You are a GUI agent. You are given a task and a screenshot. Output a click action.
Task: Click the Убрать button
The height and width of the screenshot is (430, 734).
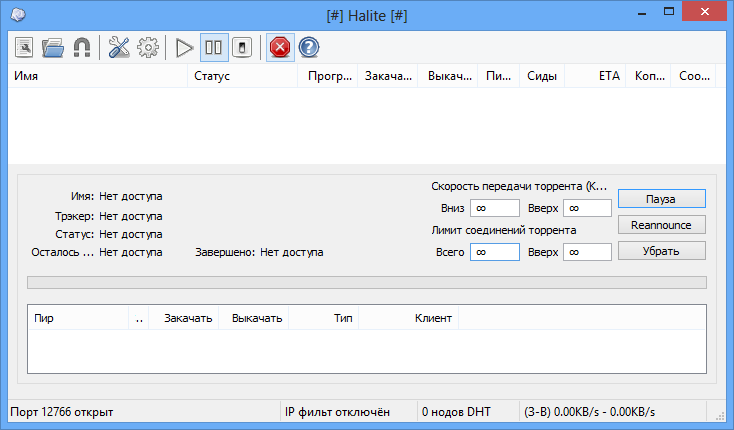(x=661, y=251)
